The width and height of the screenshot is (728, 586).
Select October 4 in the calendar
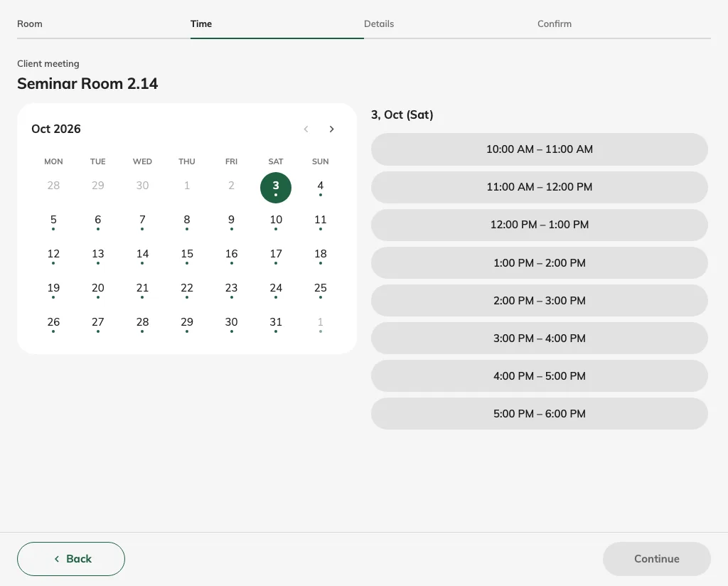pos(321,188)
